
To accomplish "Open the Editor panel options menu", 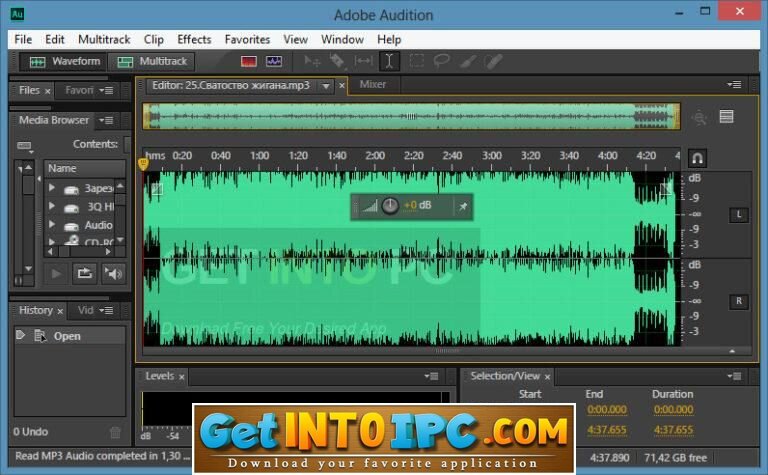I will click(734, 85).
